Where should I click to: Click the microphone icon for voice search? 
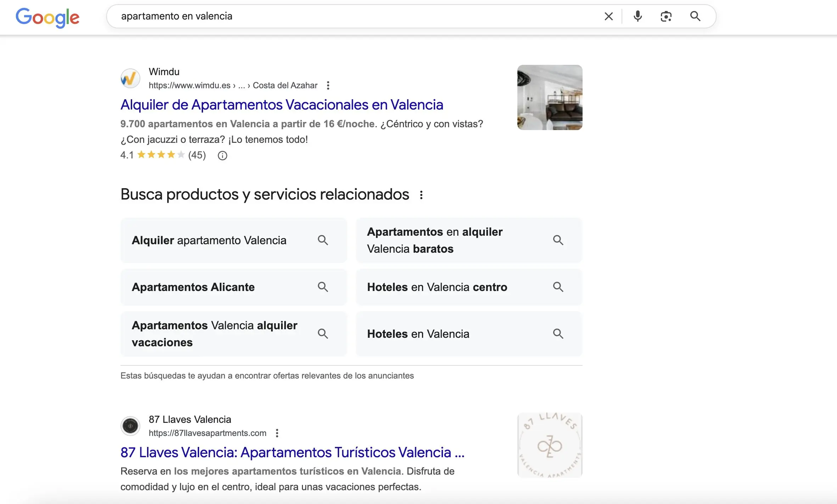[637, 16]
